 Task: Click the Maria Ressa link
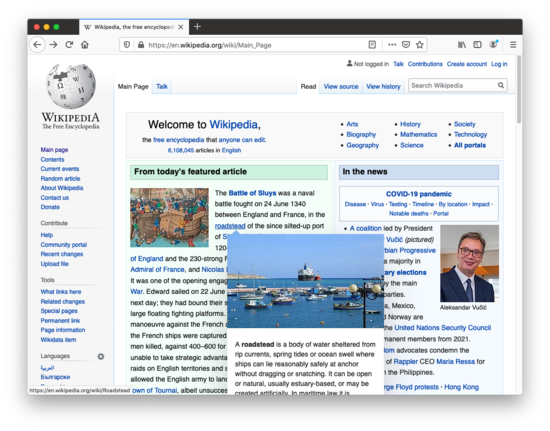pos(455,361)
